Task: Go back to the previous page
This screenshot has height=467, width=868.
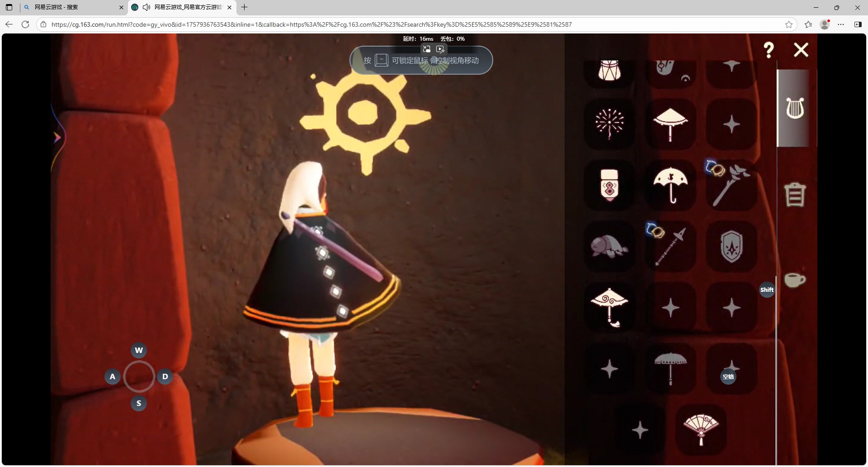Action: [9, 24]
